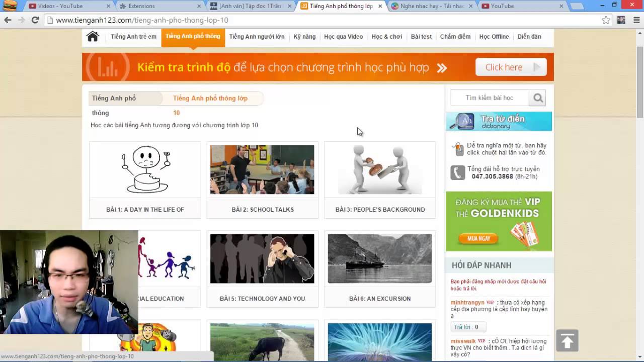Image resolution: width=644 pixels, height=362 pixels.
Task: Close the Videos - YouTube tab
Action: pyautogui.click(x=109, y=6)
